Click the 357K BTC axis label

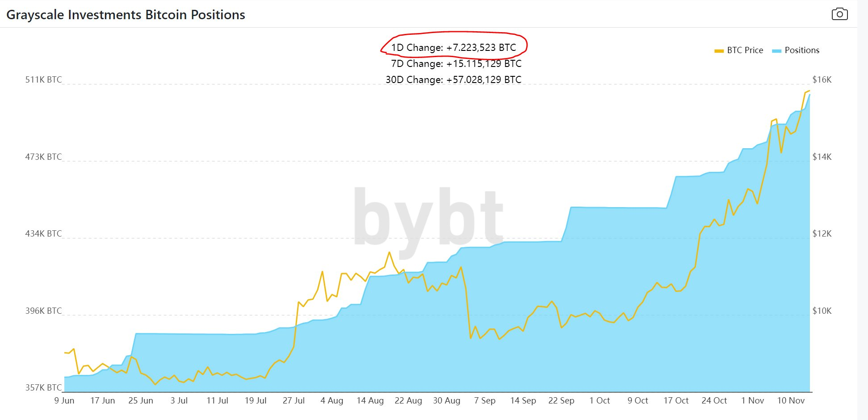[x=43, y=387]
